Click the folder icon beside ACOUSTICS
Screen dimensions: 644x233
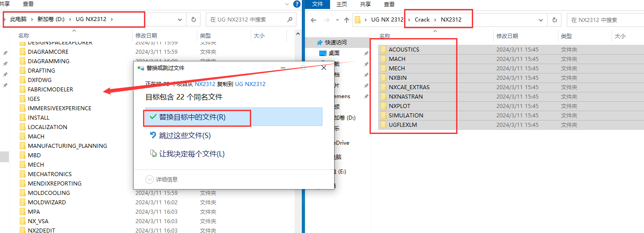pos(383,49)
